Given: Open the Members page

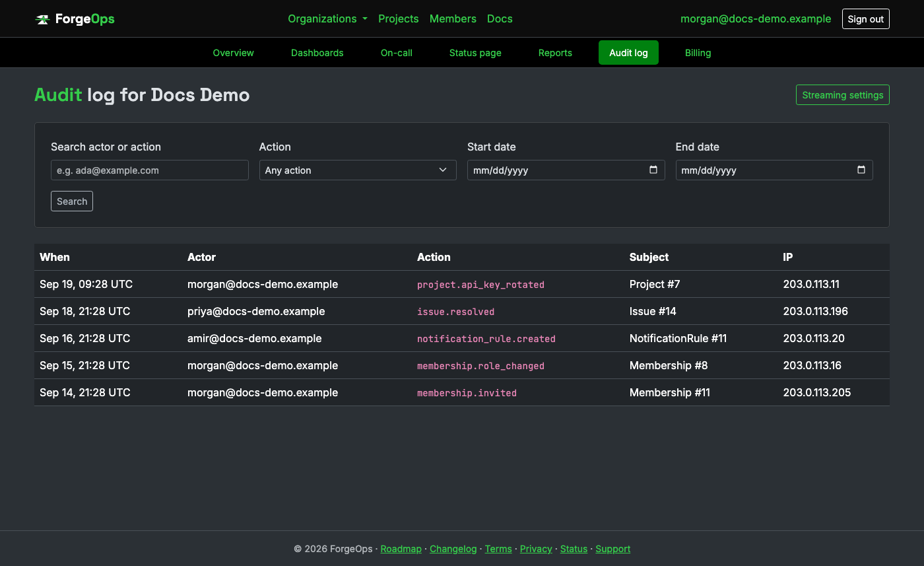Looking at the screenshot, I should point(453,18).
